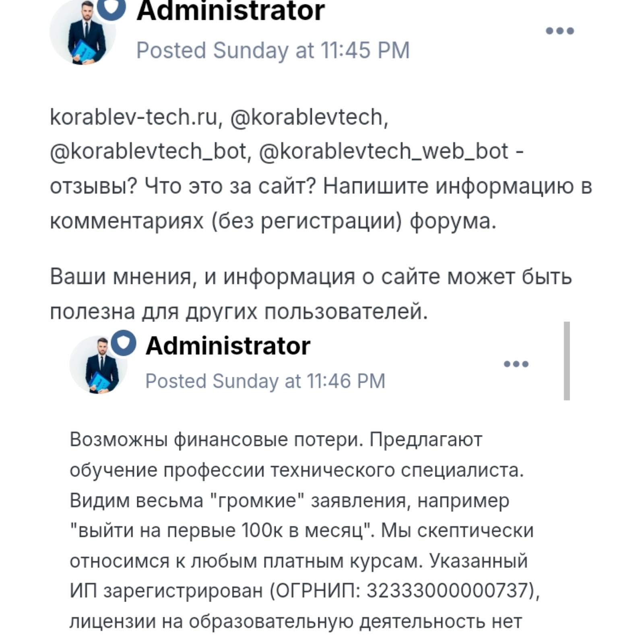Open the three-dot options on the reply post
644x644 pixels.
[x=516, y=363]
